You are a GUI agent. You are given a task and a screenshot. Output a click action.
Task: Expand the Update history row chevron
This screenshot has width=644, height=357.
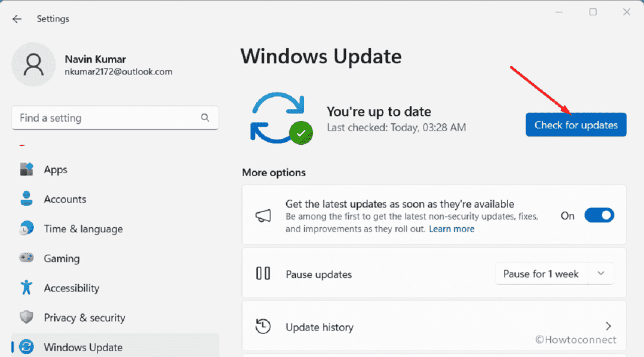coord(608,326)
